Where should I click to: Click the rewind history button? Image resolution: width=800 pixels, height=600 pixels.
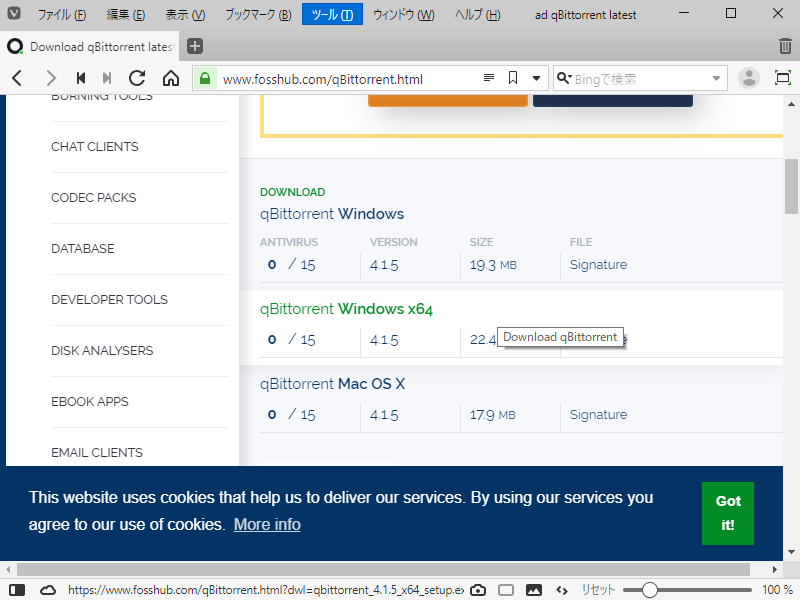tap(81, 78)
